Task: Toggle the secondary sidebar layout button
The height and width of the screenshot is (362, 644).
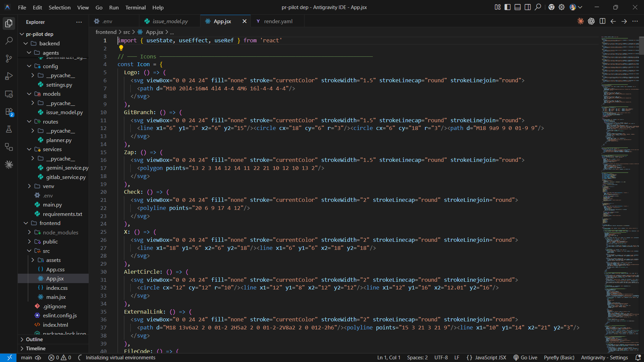Action: (527, 7)
